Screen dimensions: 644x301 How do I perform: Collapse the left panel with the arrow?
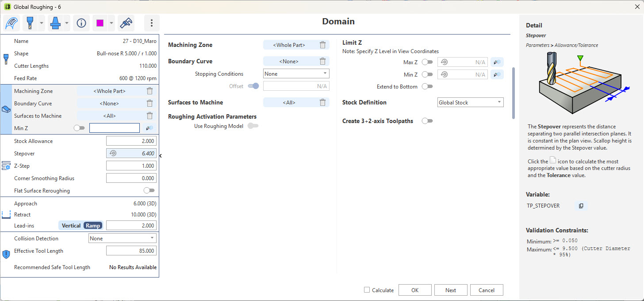161,156
